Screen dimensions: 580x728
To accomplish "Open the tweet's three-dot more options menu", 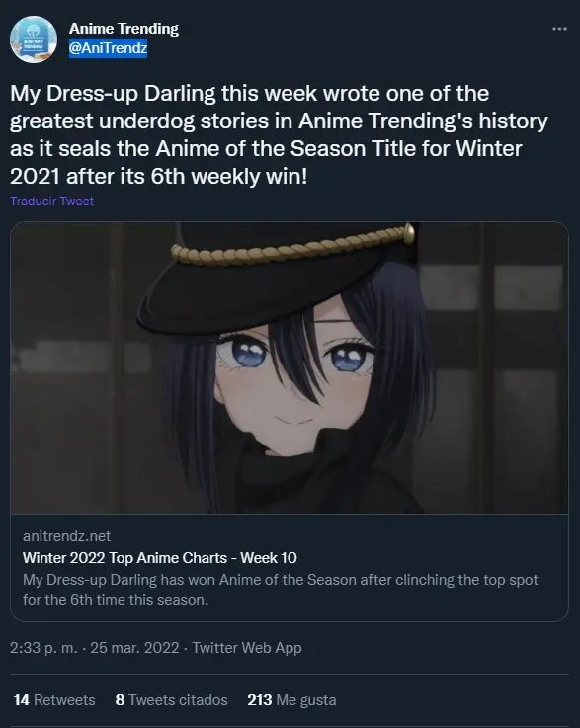I will pyautogui.click(x=559, y=29).
